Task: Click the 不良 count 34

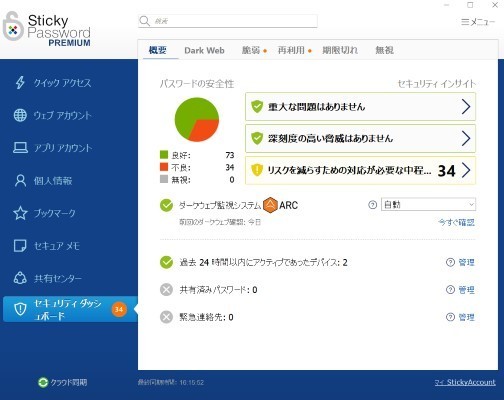Action: pos(230,167)
